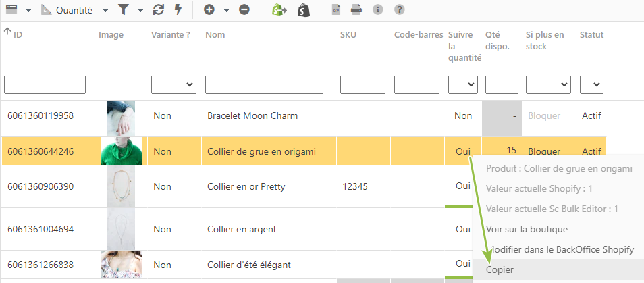The image size is (644, 283).
Task: Select the Collier en or Pretty name cell
Action: point(269,186)
